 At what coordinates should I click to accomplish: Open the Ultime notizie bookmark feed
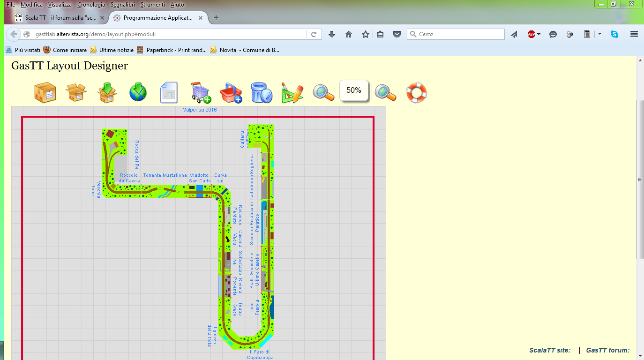[112, 50]
